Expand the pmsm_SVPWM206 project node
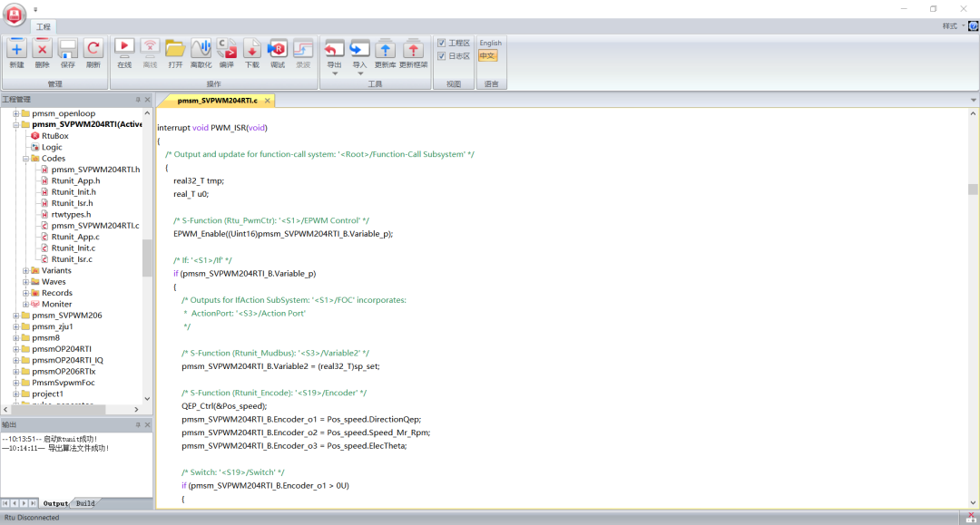Viewport: 980px width, 525px height. [x=15, y=316]
